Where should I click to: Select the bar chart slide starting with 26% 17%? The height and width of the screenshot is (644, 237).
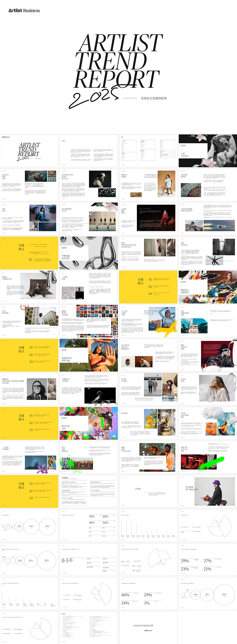point(29,594)
